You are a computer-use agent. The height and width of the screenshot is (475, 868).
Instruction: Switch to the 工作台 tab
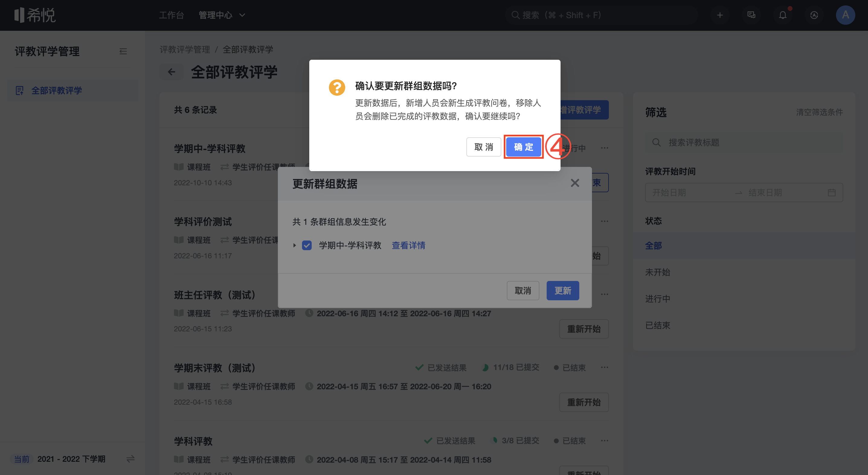[x=172, y=15]
